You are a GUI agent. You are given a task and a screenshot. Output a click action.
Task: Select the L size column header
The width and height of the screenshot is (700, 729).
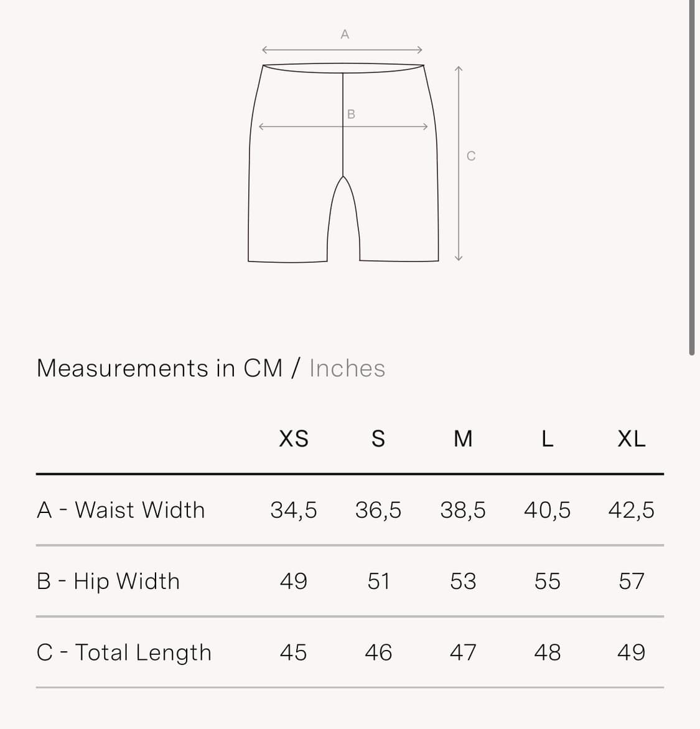click(548, 438)
